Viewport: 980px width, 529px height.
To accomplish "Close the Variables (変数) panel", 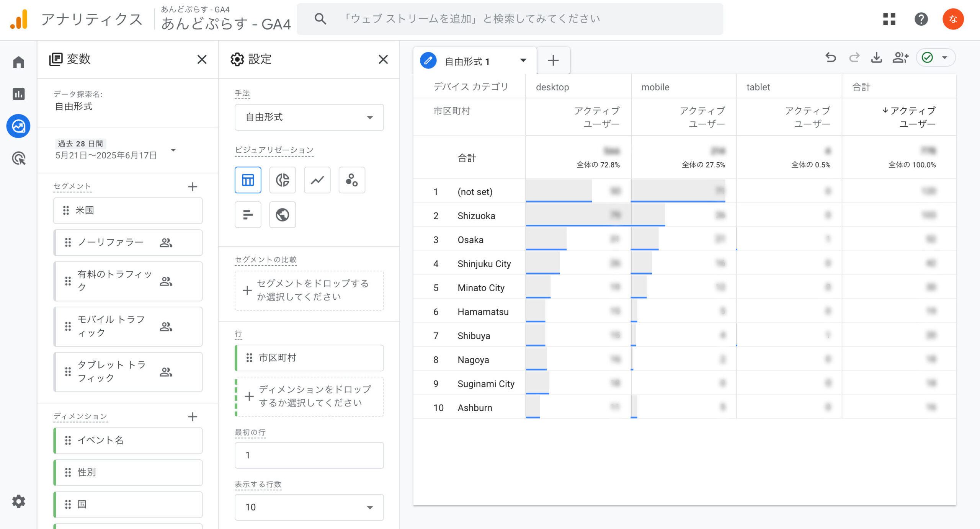I will (202, 59).
